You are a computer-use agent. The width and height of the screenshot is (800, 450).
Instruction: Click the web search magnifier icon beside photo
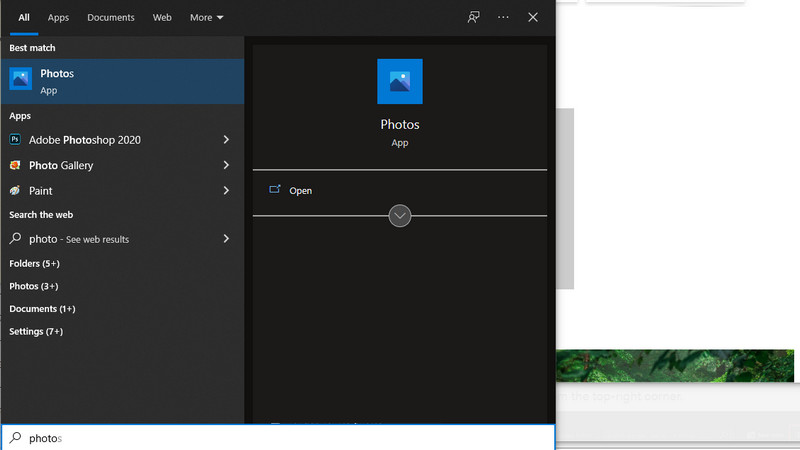coord(15,239)
